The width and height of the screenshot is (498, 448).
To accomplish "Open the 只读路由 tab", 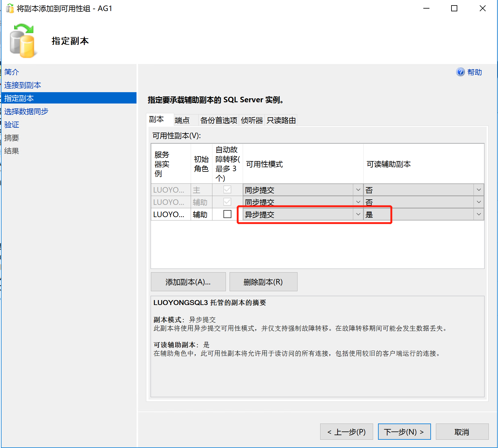I will click(281, 120).
